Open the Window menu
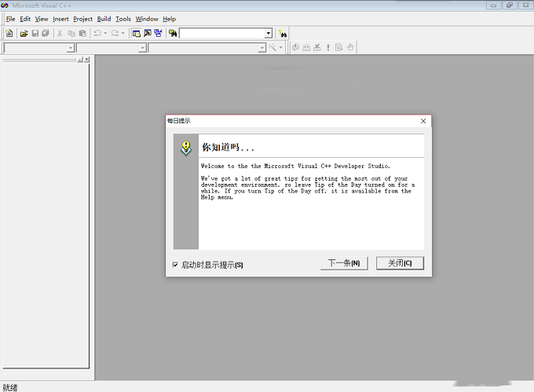 click(x=147, y=19)
